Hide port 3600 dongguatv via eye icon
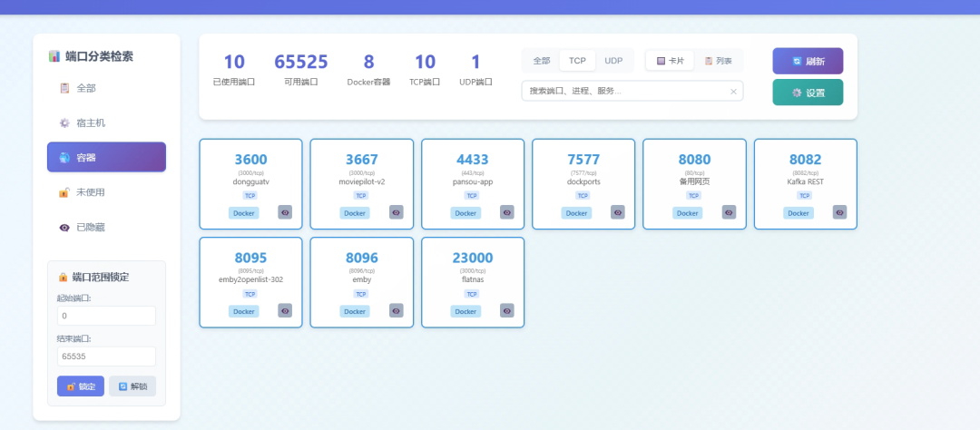The image size is (980, 430). click(x=285, y=212)
